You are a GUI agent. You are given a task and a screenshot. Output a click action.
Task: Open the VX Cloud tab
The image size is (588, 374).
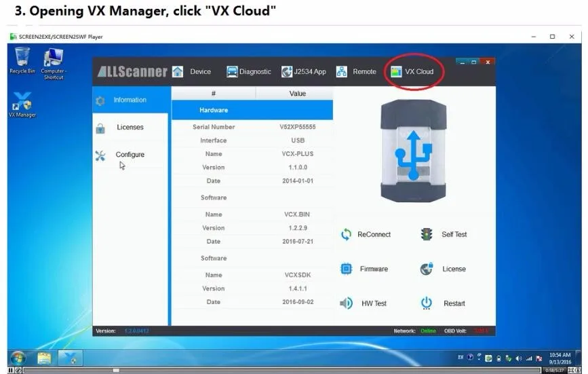(412, 72)
